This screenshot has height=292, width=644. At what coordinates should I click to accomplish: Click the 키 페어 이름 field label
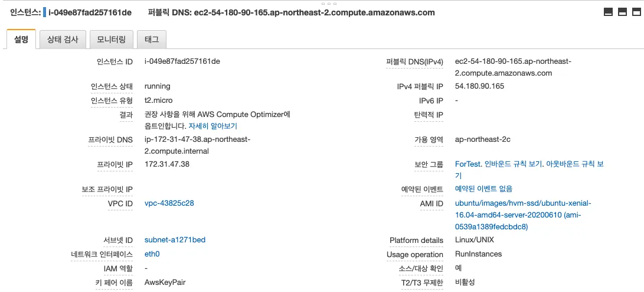coord(114,283)
